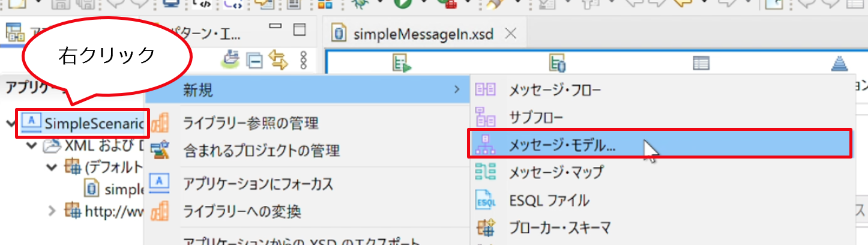Collapse the XML および D... folder node
The width and height of the screenshot is (868, 245).
(x=32, y=145)
